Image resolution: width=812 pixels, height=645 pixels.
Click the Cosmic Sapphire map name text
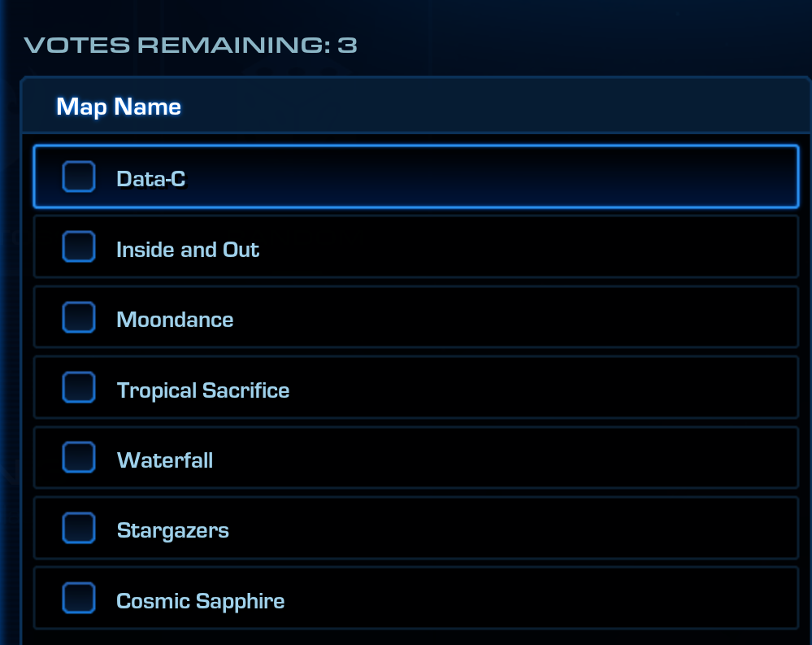(x=201, y=600)
